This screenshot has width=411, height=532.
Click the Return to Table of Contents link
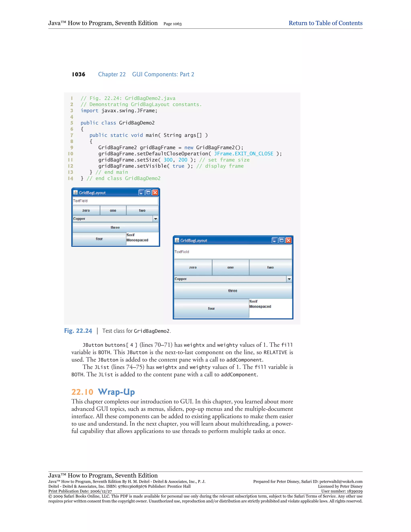coord(325,23)
